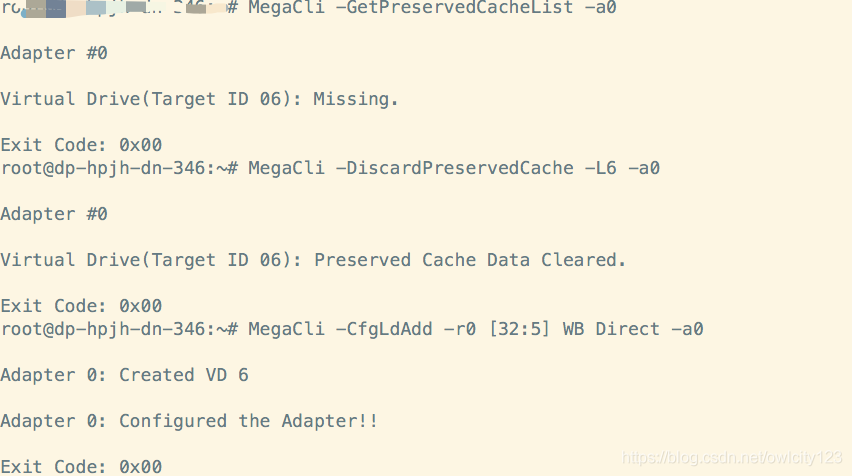Click the "WB Direct" option text
852x476 pixels.
(611, 329)
